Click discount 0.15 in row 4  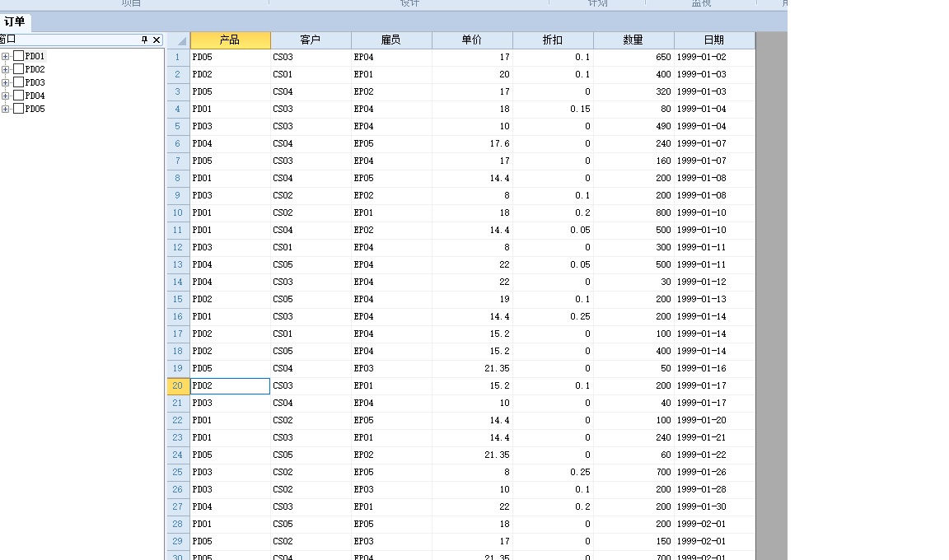pyautogui.click(x=554, y=110)
